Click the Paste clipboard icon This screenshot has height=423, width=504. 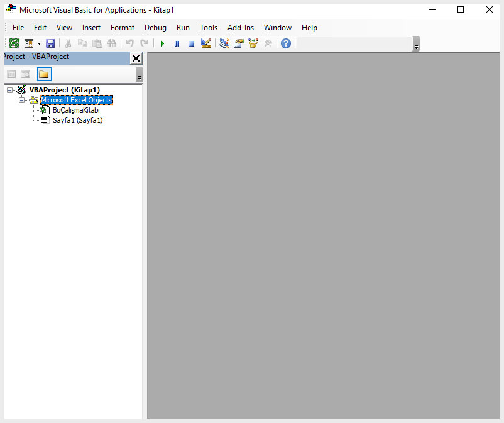coord(97,43)
